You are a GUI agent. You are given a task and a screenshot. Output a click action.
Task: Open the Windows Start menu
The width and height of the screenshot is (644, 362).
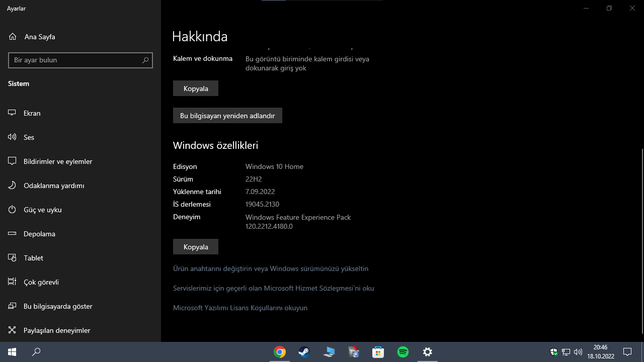[12, 352]
